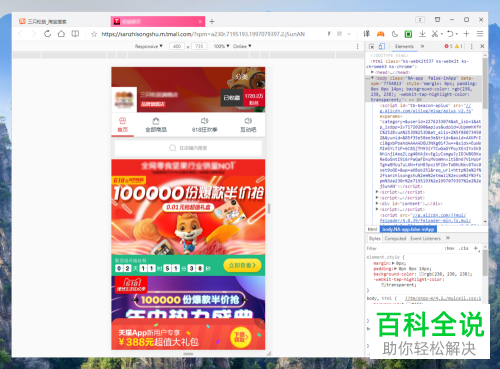500x369 pixels.
Task: Show more style sidebar tabs chevron
Action: (x=448, y=238)
